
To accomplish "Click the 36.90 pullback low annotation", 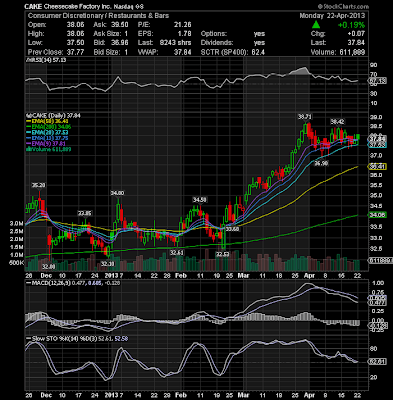I will tap(322, 163).
